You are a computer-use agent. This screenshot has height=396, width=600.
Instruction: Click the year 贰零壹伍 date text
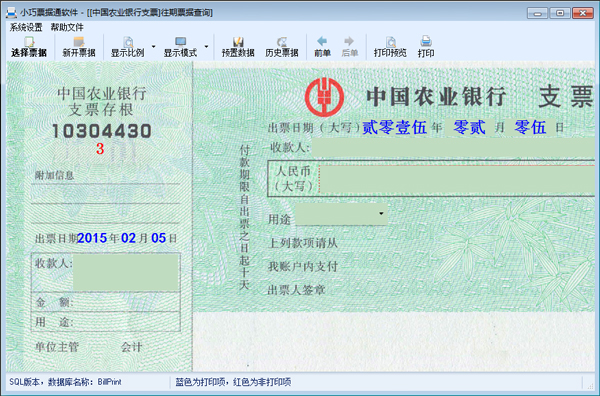click(x=395, y=127)
